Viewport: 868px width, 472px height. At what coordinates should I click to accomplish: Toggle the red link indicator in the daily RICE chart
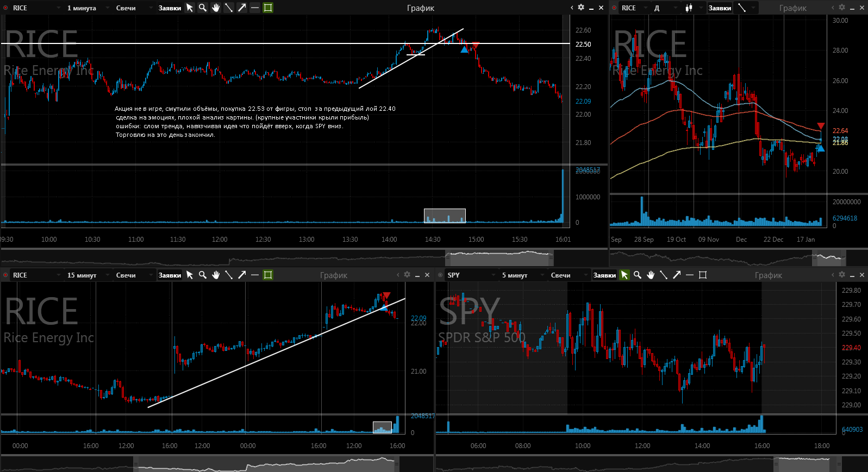click(614, 8)
